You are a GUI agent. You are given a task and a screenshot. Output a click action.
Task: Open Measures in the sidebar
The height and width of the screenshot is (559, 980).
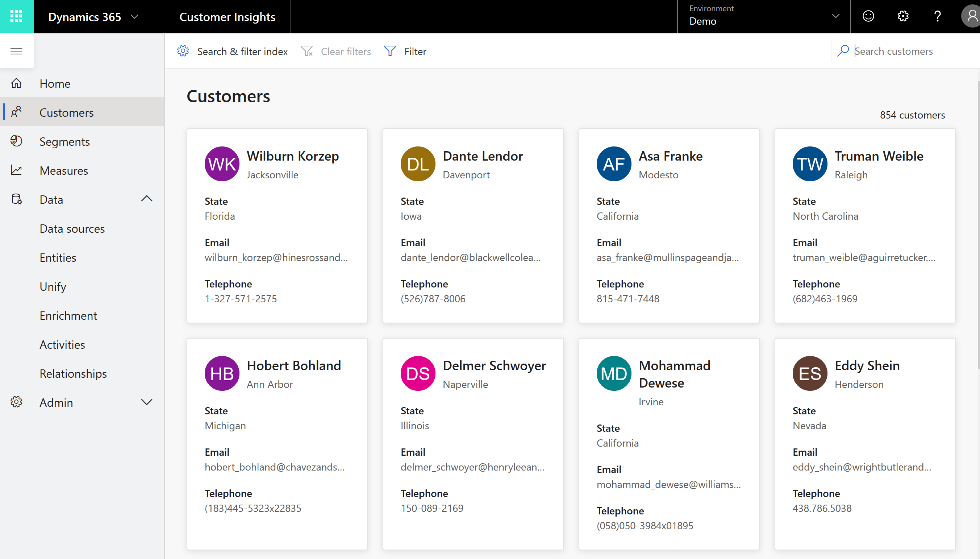tap(82, 170)
